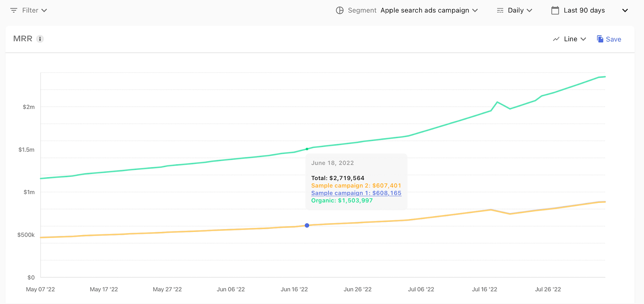
Task: Click the Jun 16 '22 x-axis label
Action: pos(294,290)
